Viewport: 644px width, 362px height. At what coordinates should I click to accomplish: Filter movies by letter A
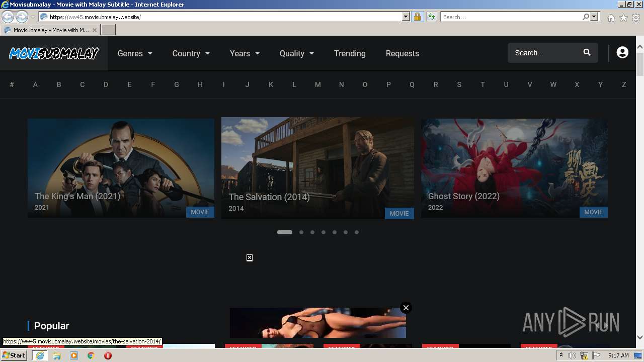coord(35,84)
